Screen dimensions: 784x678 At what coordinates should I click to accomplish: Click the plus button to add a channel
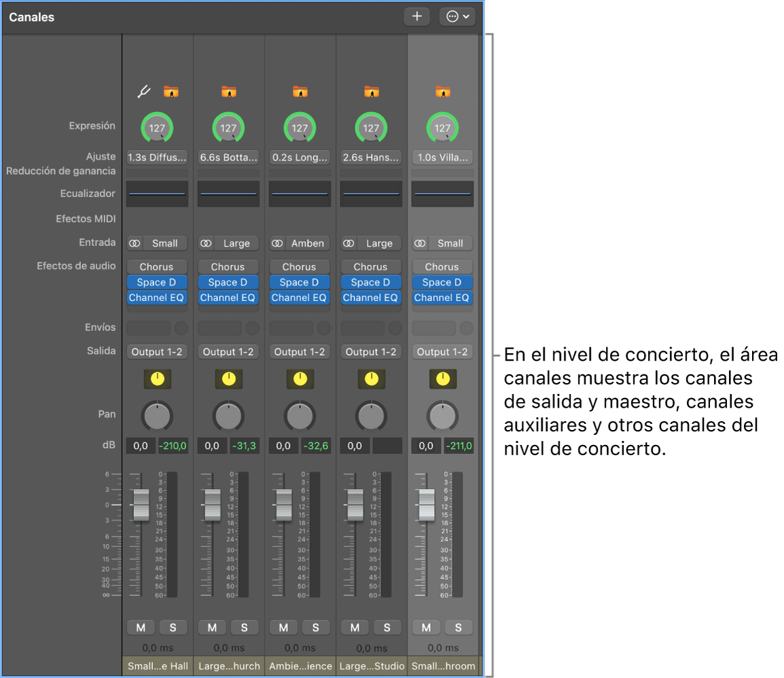pyautogui.click(x=416, y=16)
